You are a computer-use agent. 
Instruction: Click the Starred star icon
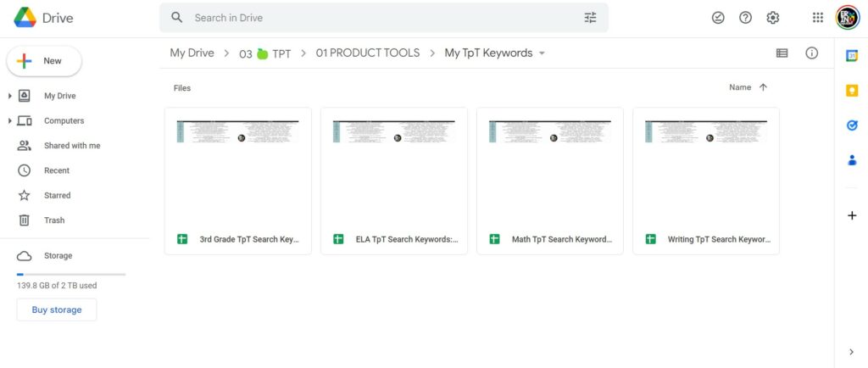pos(25,195)
